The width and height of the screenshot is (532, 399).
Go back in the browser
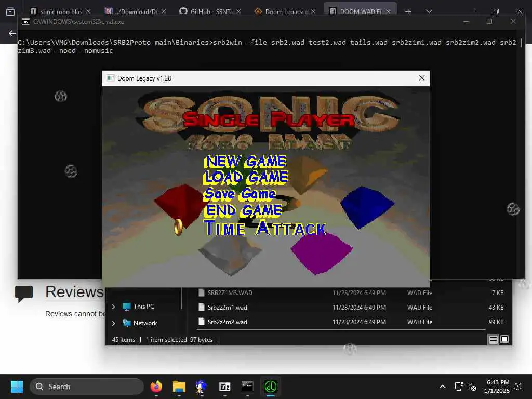click(12, 33)
